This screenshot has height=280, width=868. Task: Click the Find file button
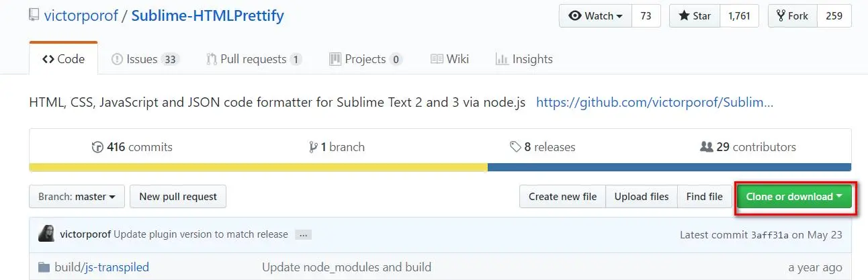point(704,197)
